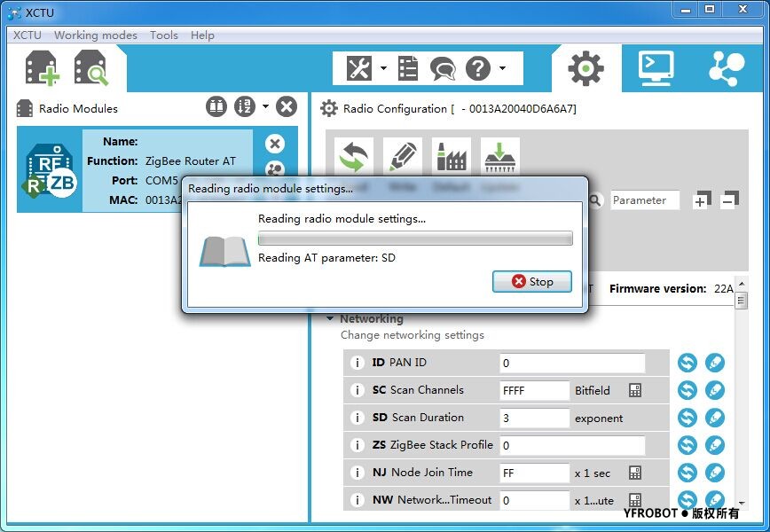The height and width of the screenshot is (532, 770).
Task: Switch to Network working mode icon
Action: pyautogui.click(x=727, y=68)
